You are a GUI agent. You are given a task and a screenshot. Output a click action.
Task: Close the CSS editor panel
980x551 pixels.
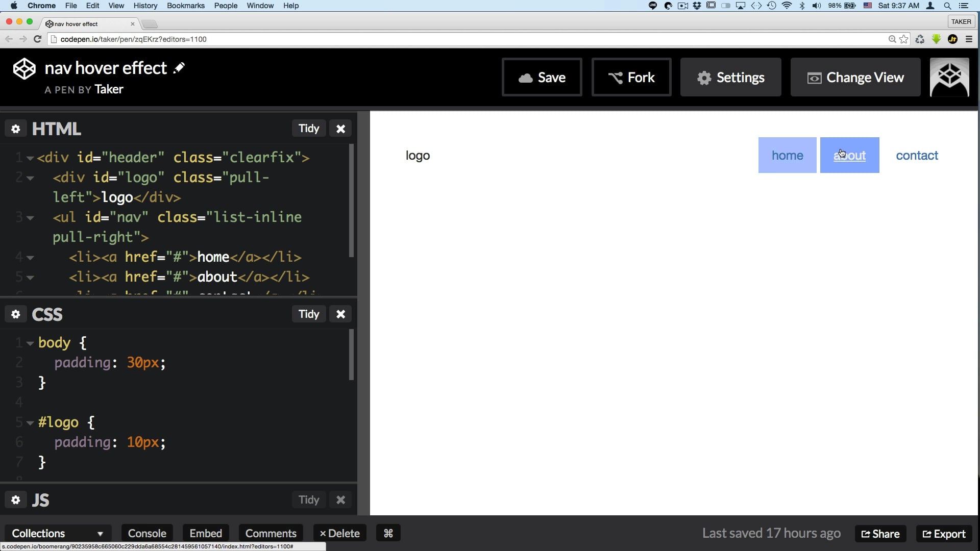[340, 314]
